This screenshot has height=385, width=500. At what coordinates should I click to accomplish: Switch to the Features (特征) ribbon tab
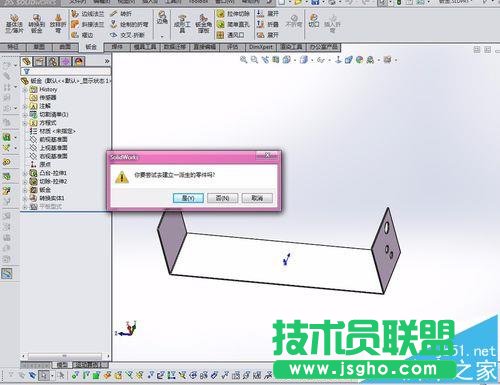[x=13, y=47]
